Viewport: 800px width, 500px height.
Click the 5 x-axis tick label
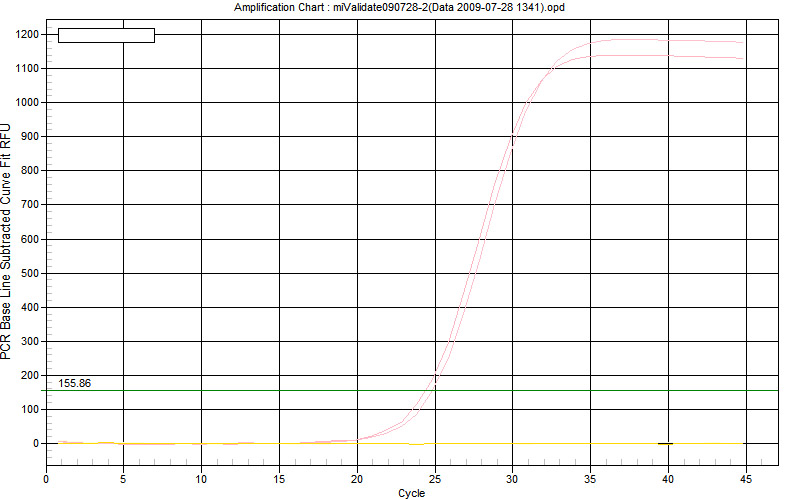[x=123, y=479]
